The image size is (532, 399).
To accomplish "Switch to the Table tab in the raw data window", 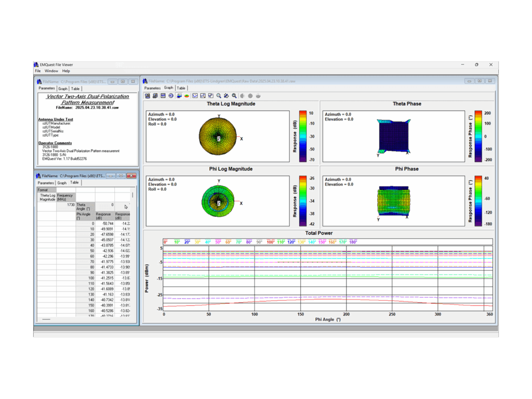I will (x=181, y=88).
